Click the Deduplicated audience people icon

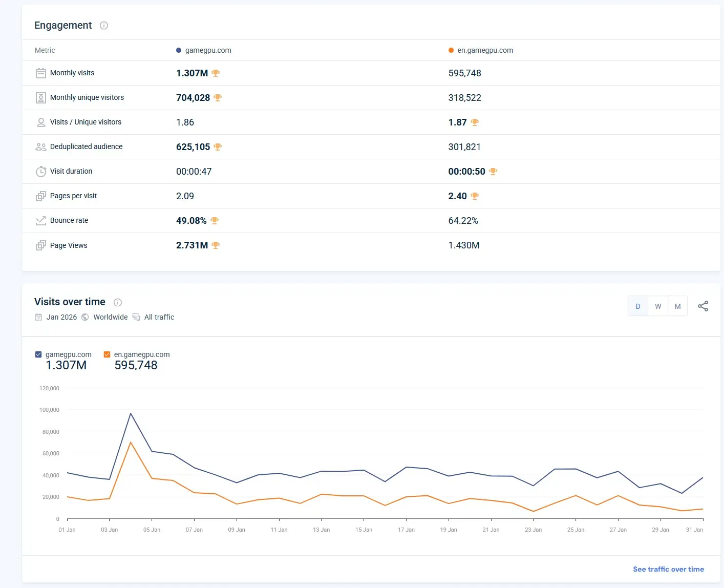41,147
